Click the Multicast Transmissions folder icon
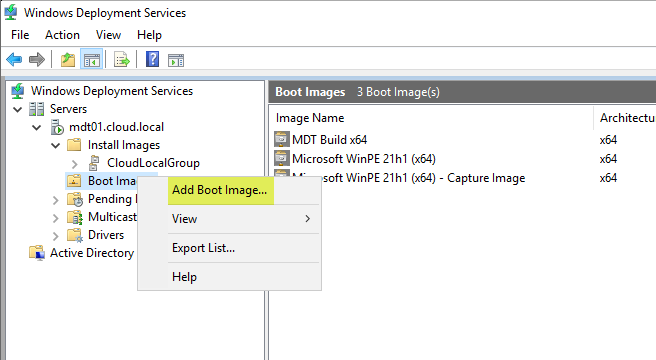 tap(75, 217)
